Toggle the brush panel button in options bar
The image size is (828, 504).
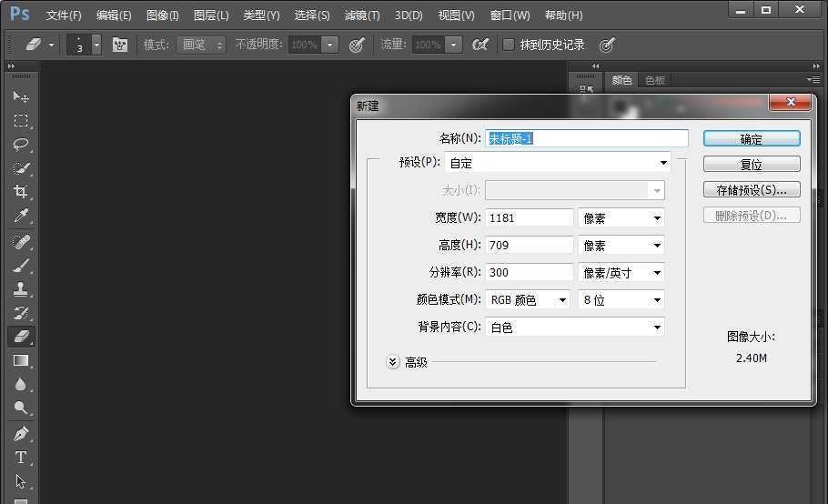click(120, 45)
